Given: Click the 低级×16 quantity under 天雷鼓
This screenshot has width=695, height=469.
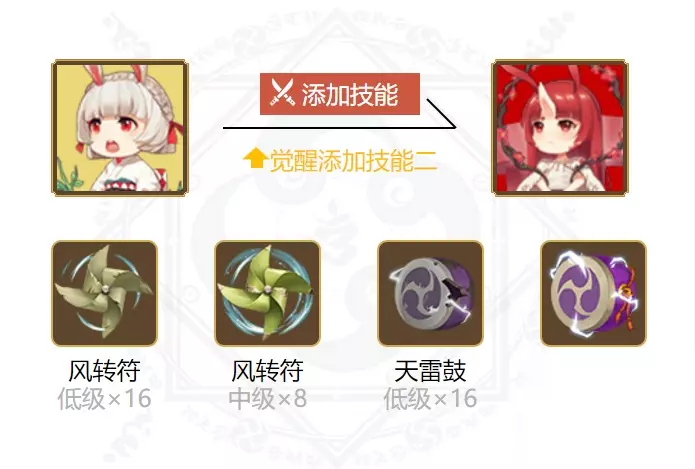Looking at the screenshot, I should tap(430, 398).
